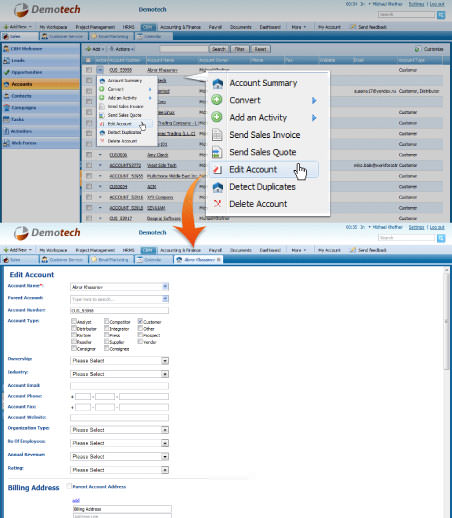Check the Vendor account type
This screenshot has height=518, width=452.
click(140, 341)
